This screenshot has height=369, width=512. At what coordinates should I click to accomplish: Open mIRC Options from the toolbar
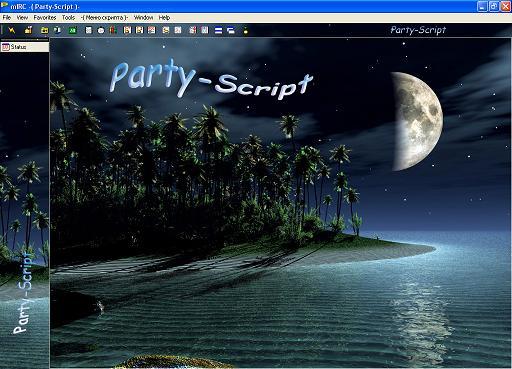click(29, 30)
